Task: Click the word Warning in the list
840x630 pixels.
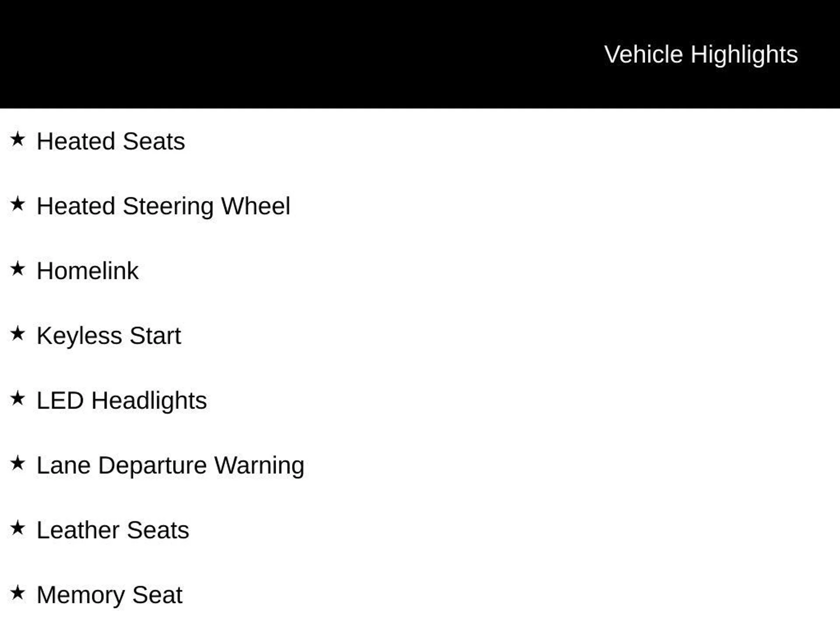Action: click(259, 465)
